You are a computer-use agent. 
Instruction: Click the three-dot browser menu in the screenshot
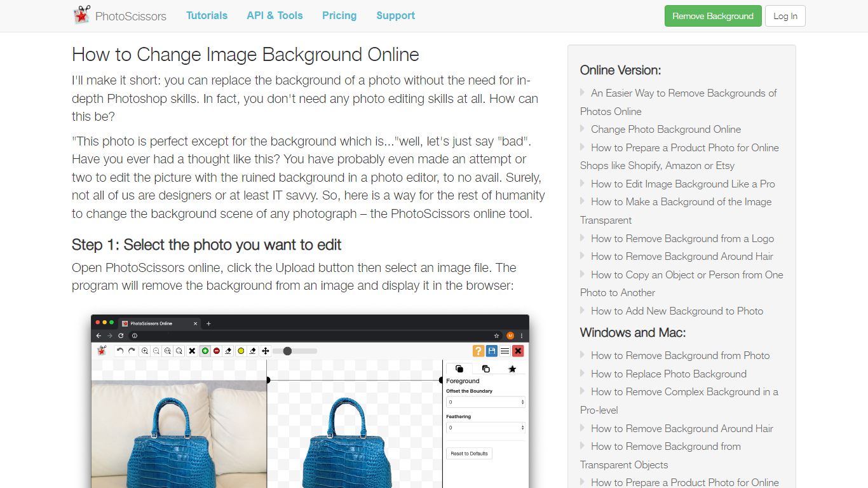click(522, 335)
